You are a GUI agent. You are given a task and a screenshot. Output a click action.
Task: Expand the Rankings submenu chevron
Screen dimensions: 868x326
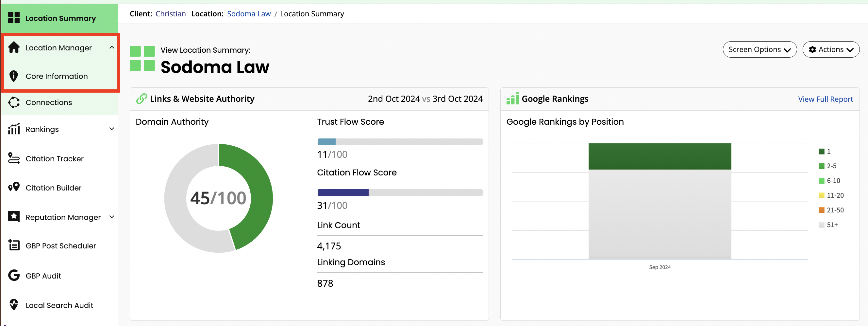112,129
